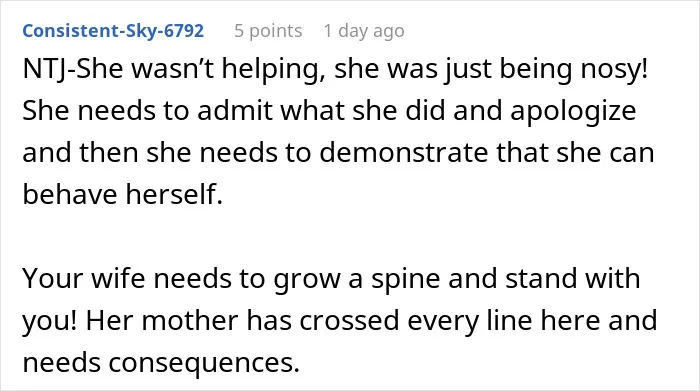Open the Consistent-Sky-6792 user profile link
This screenshot has width=700, height=391.
[x=113, y=31]
